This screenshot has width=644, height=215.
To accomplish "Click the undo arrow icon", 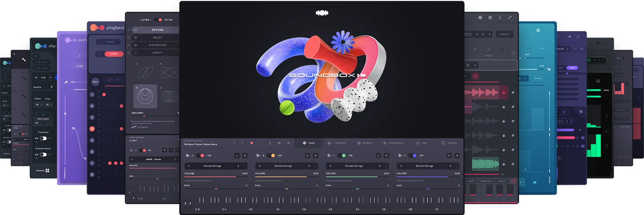I will point(279,143).
